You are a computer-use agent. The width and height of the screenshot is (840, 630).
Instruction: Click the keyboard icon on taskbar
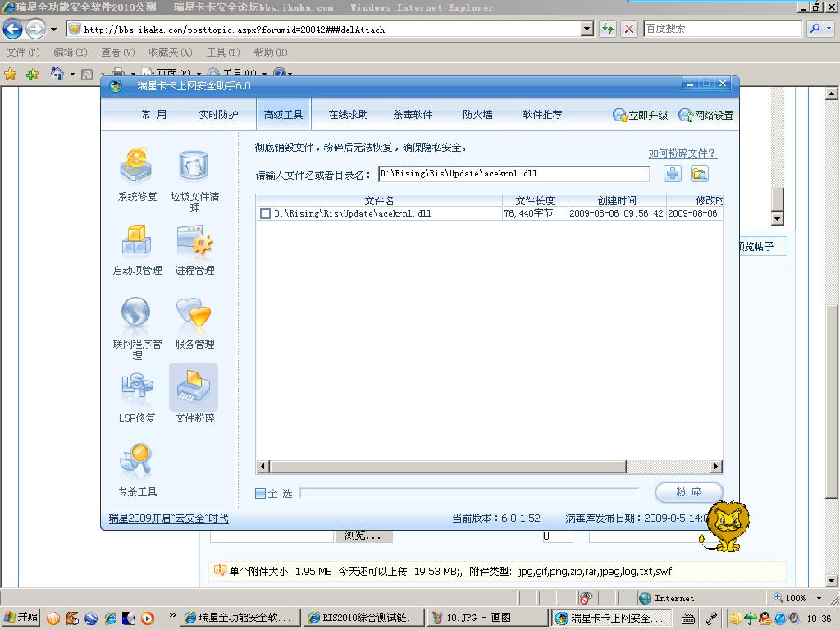[x=688, y=619]
